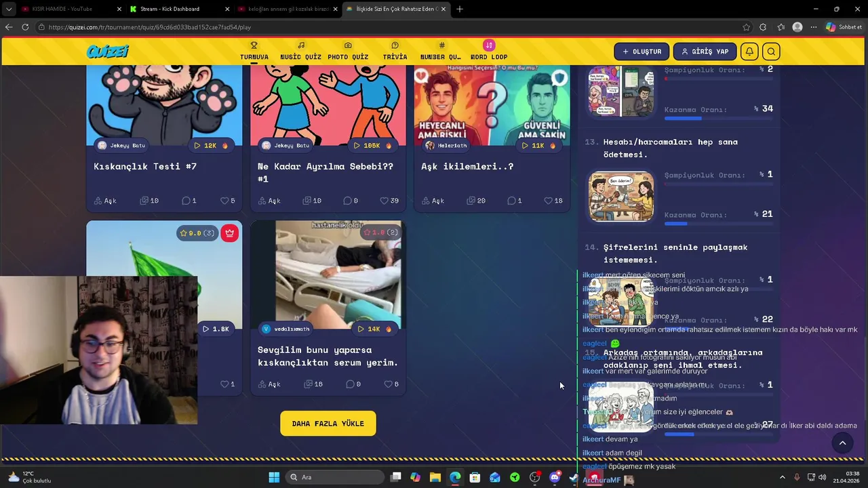Open the Sohbet et Copilot button

[x=844, y=27]
